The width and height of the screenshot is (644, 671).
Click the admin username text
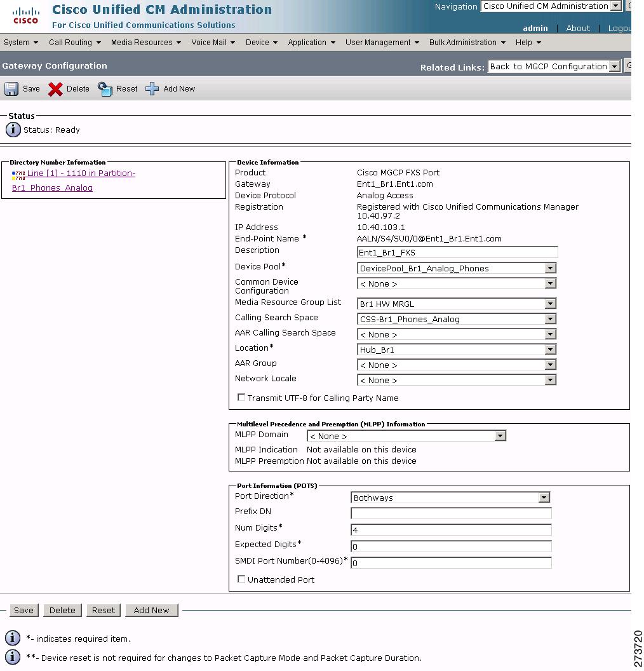tap(535, 28)
